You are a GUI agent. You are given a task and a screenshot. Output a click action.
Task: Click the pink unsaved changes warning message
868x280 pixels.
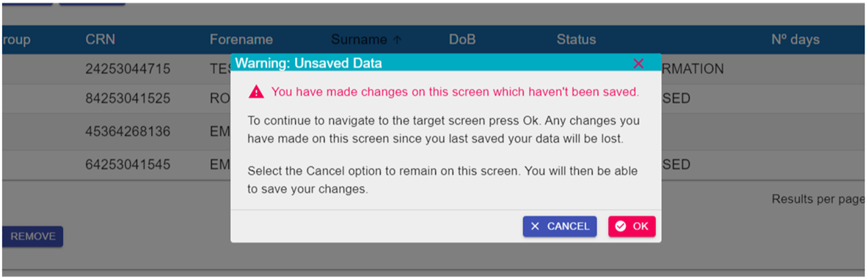(x=455, y=92)
